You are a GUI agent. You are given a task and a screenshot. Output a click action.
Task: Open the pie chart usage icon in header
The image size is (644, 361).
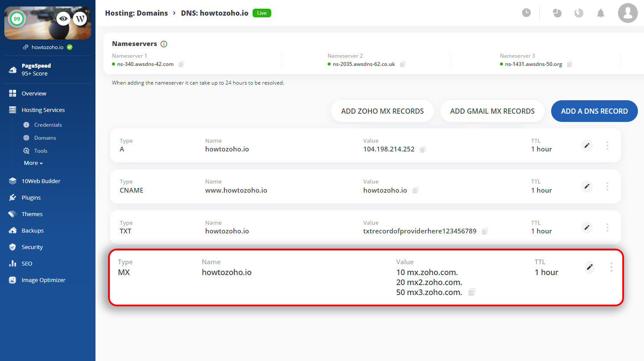point(557,13)
